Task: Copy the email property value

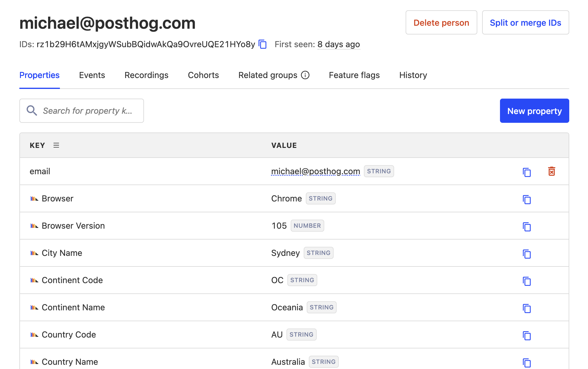Action: [527, 172]
